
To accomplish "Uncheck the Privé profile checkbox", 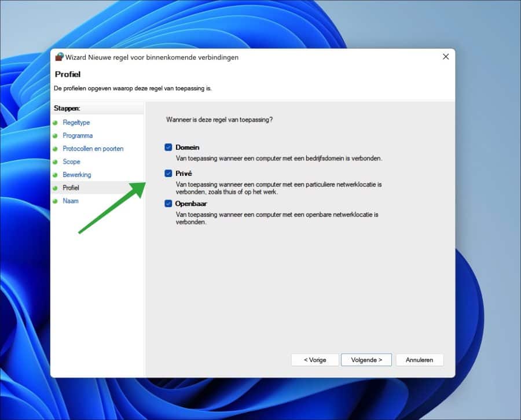I will coord(168,174).
